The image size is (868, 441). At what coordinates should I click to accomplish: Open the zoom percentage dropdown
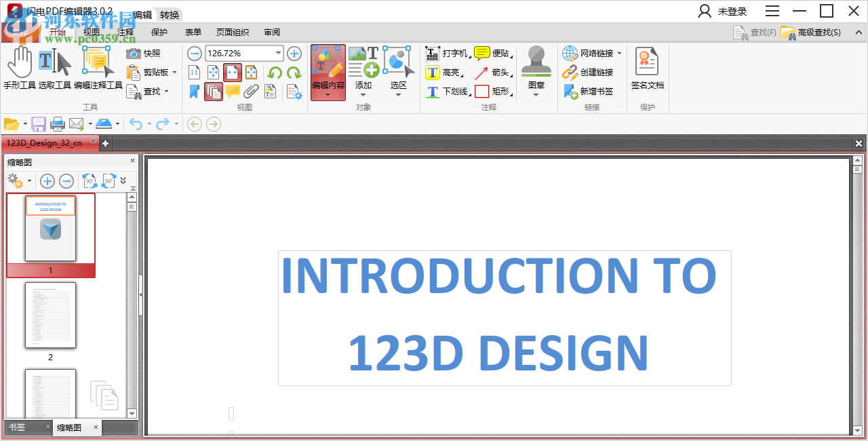pyautogui.click(x=278, y=54)
